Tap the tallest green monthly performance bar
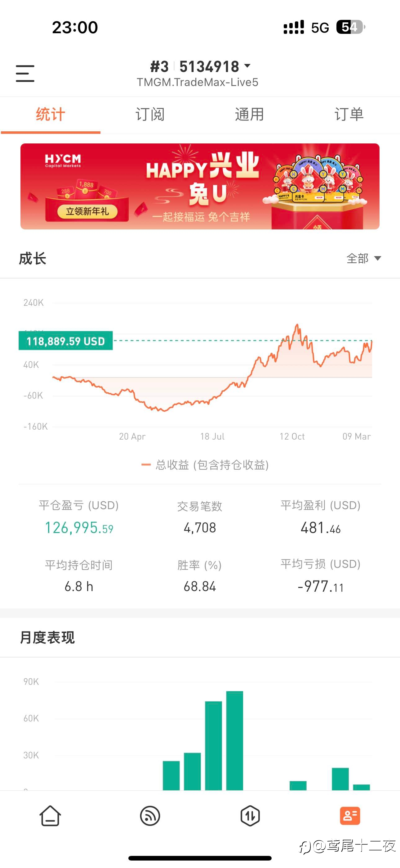 point(235,740)
